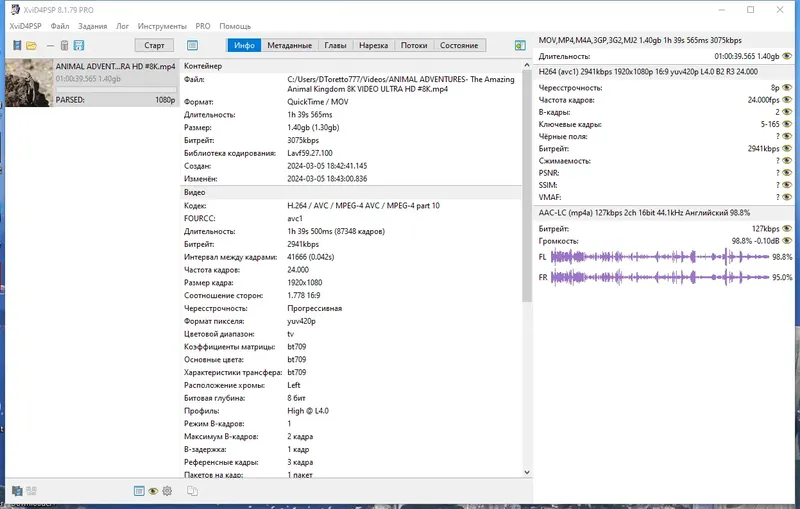The height and width of the screenshot is (509, 800).
Task: Select the Инфо tab
Action: pos(244,45)
